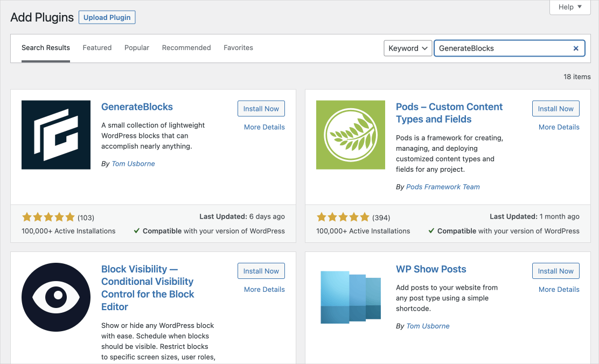
Task: Open More Details for WP Show Posts
Action: 559,290
